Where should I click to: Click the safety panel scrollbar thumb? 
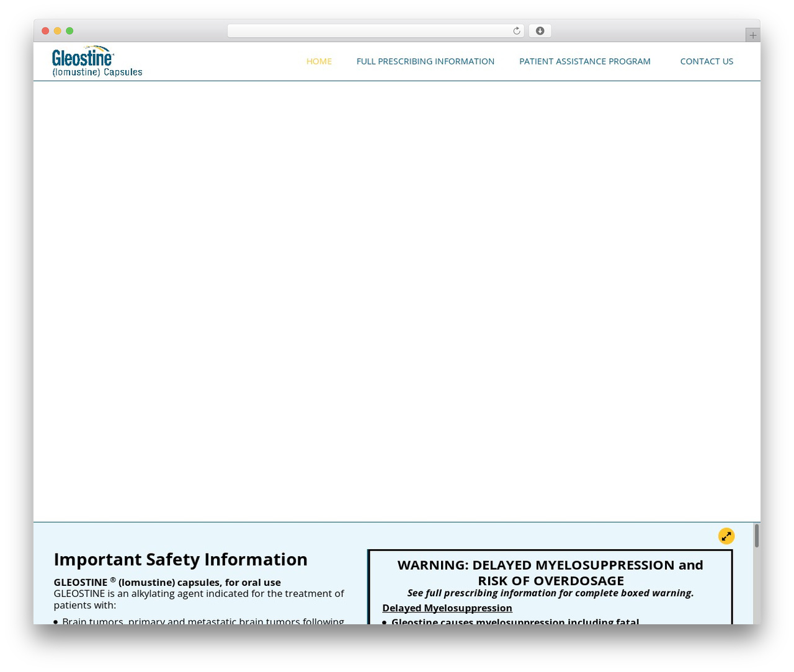(757, 536)
